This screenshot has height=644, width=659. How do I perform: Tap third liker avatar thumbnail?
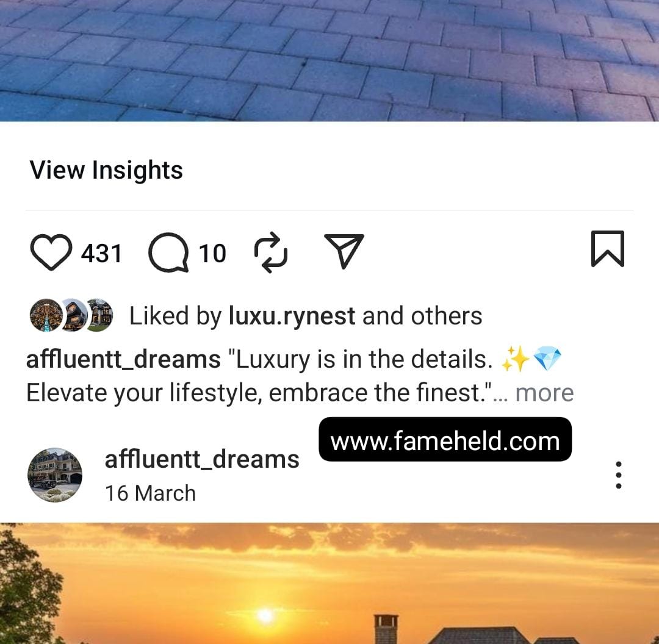coord(100,315)
